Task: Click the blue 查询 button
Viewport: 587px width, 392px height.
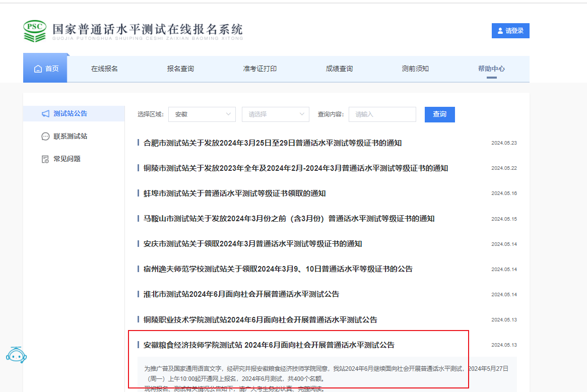Action: click(439, 114)
